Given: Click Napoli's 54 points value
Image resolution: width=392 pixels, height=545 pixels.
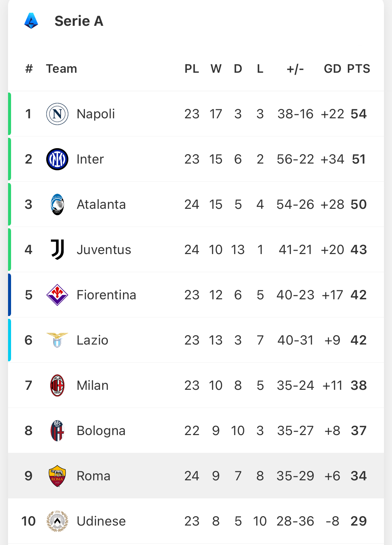Looking at the screenshot, I should pyautogui.click(x=358, y=114).
